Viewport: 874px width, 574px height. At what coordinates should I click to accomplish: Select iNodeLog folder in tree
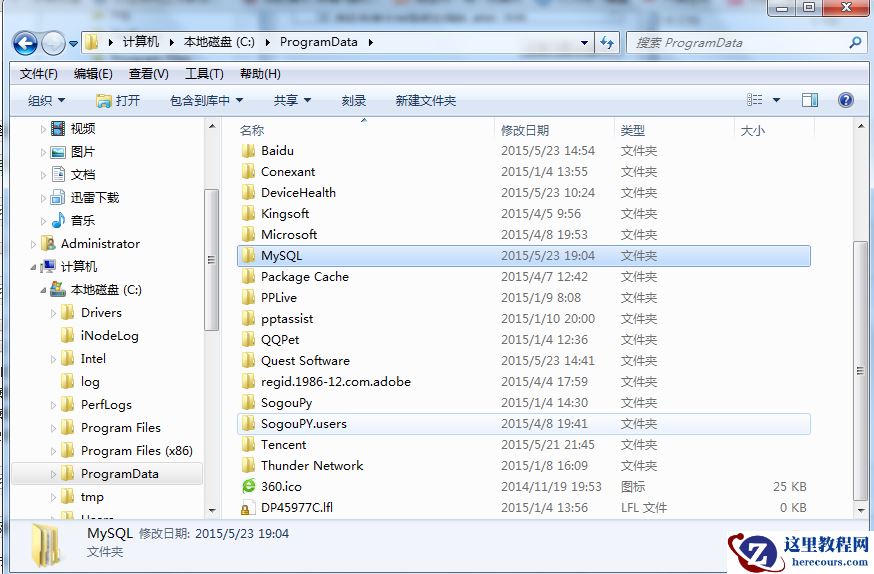109,336
